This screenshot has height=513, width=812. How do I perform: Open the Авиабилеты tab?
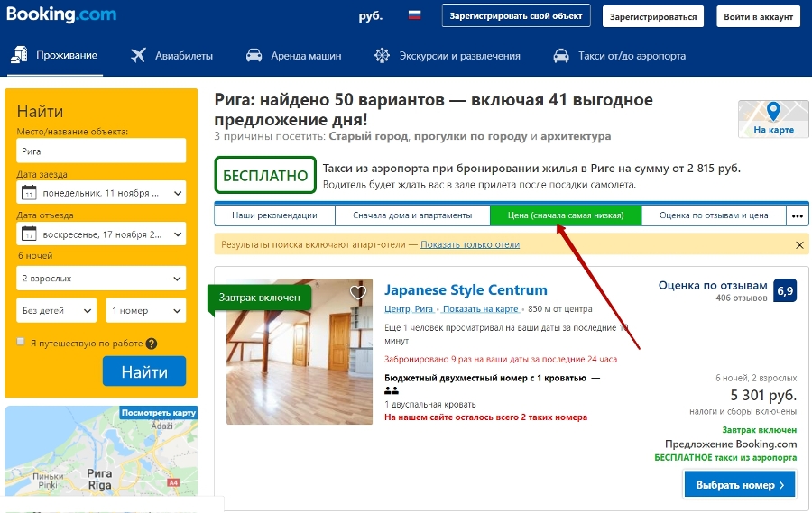(171, 55)
